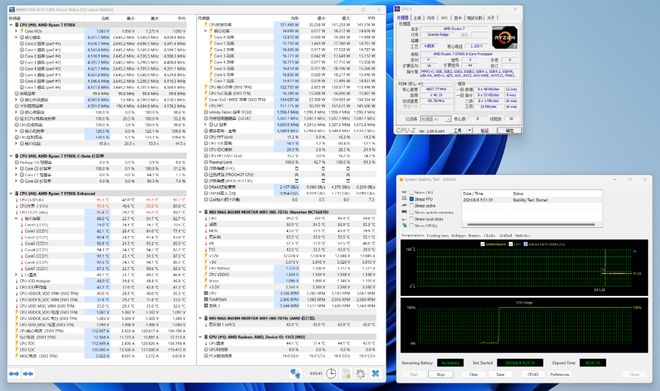
Task: Click the 确定 button in CPU-Z
Action: pos(509,130)
